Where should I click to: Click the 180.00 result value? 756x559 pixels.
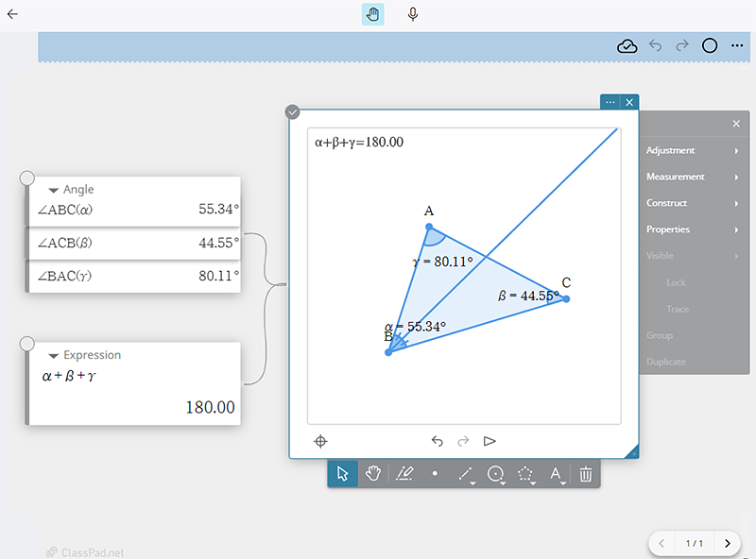pyautogui.click(x=210, y=408)
